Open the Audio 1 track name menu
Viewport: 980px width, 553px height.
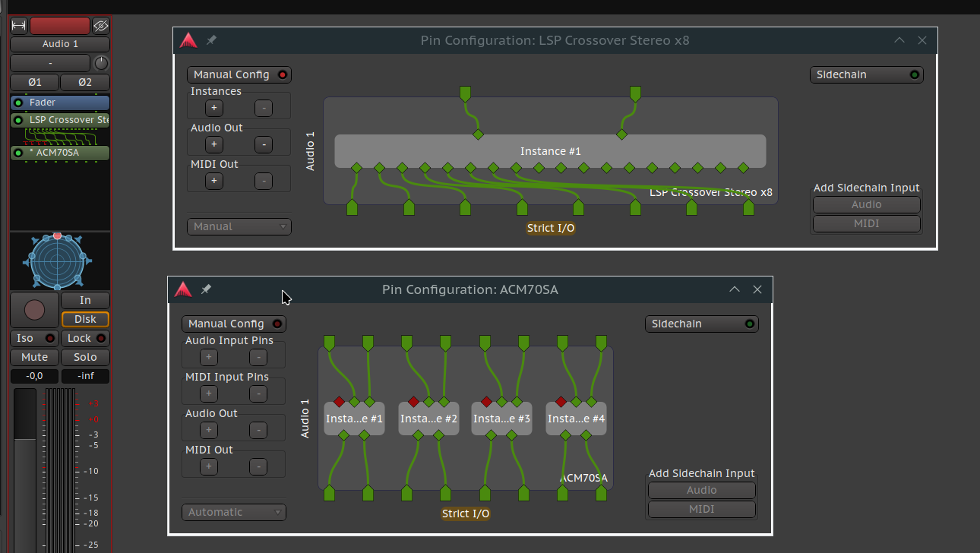pyautogui.click(x=60, y=44)
